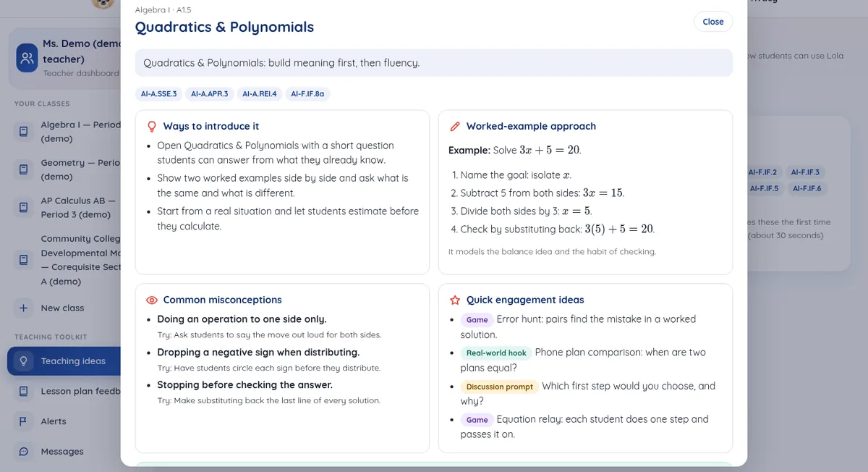This screenshot has height=472, width=868.
Task: Click the Game badge next to Equation relay
Action: click(477, 420)
